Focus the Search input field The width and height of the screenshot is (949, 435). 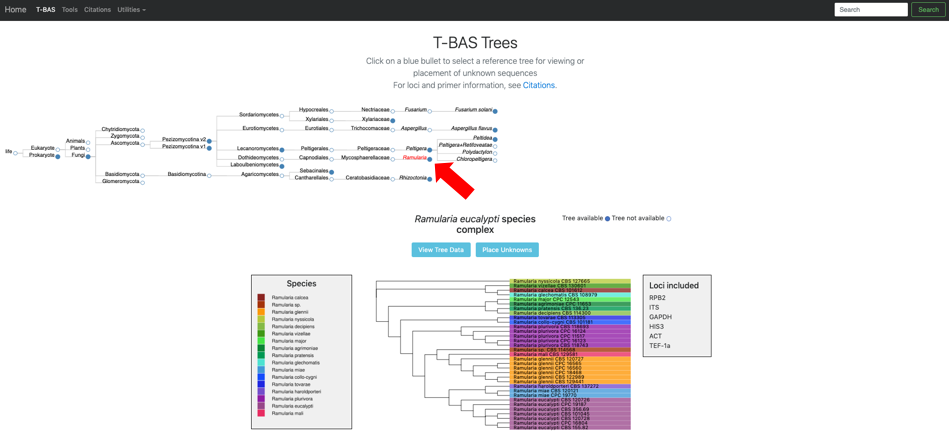point(871,10)
